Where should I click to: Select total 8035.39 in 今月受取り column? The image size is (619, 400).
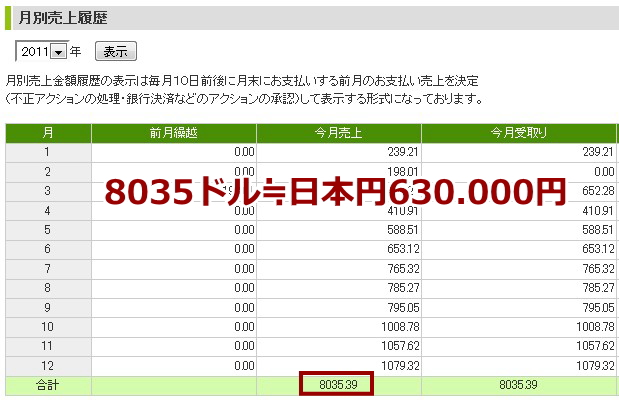(518, 385)
